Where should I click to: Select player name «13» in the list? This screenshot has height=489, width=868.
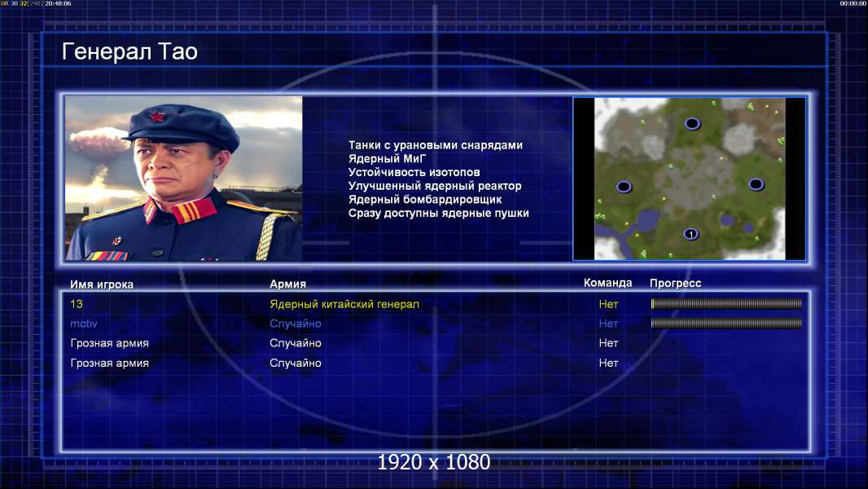[x=77, y=304]
